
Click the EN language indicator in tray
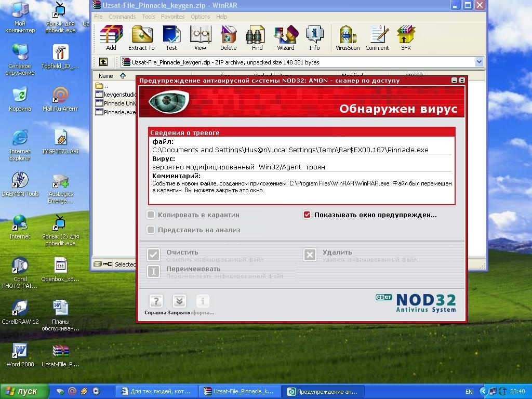click(x=469, y=392)
